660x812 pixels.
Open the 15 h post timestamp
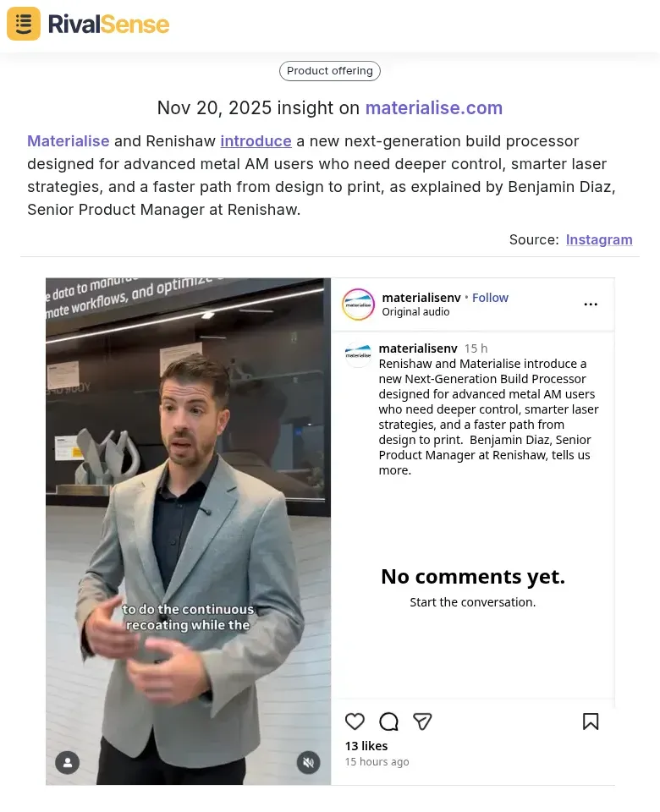coord(476,348)
